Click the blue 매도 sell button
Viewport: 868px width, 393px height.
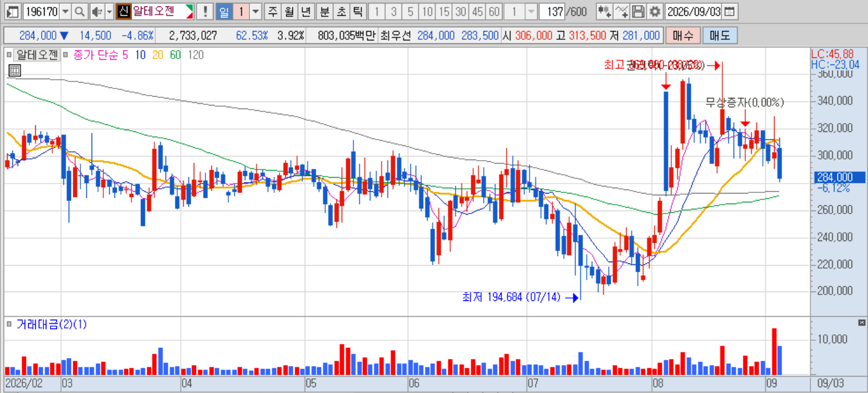pos(720,36)
